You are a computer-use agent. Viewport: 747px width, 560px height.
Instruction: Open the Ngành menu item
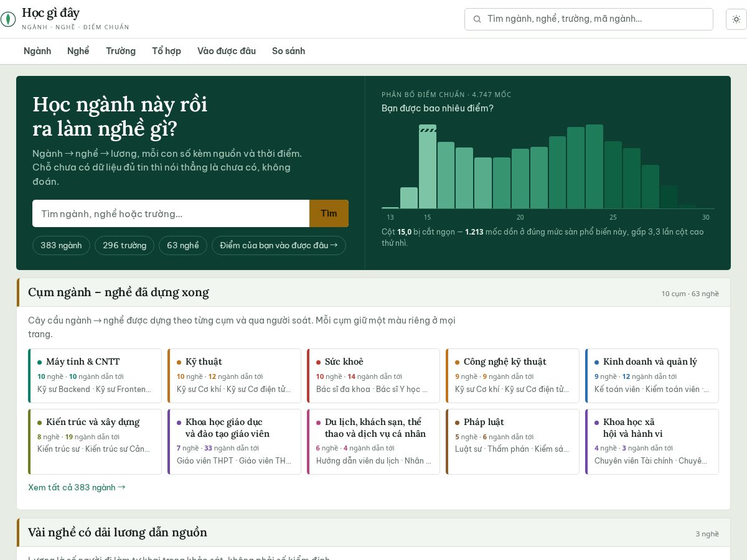[x=37, y=51]
